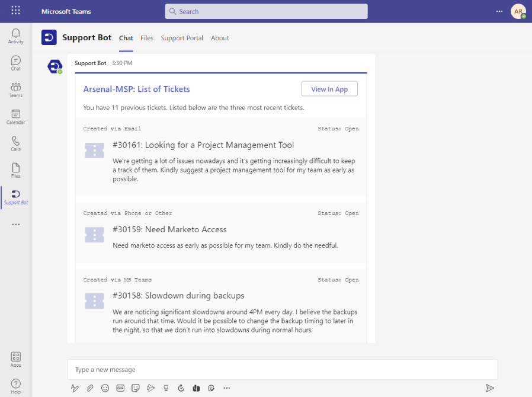
Task: Open ticket #30161 Project Management Tool
Action: pyautogui.click(x=203, y=145)
